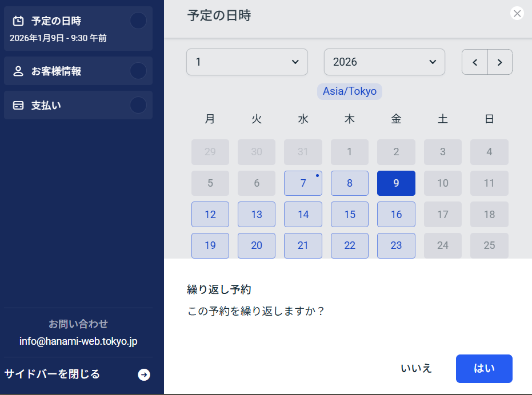Click the step circle for 支払い
Viewport: 532px width, 395px height.
pyautogui.click(x=138, y=106)
